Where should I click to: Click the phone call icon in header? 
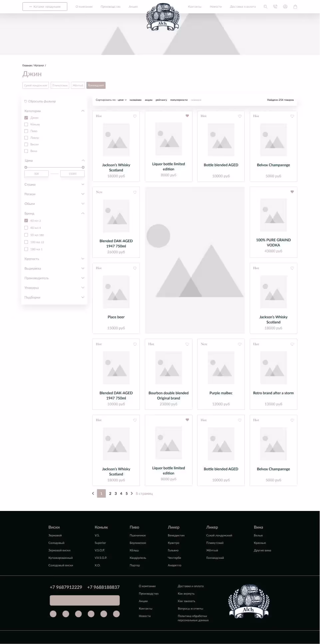pyautogui.click(x=275, y=7)
